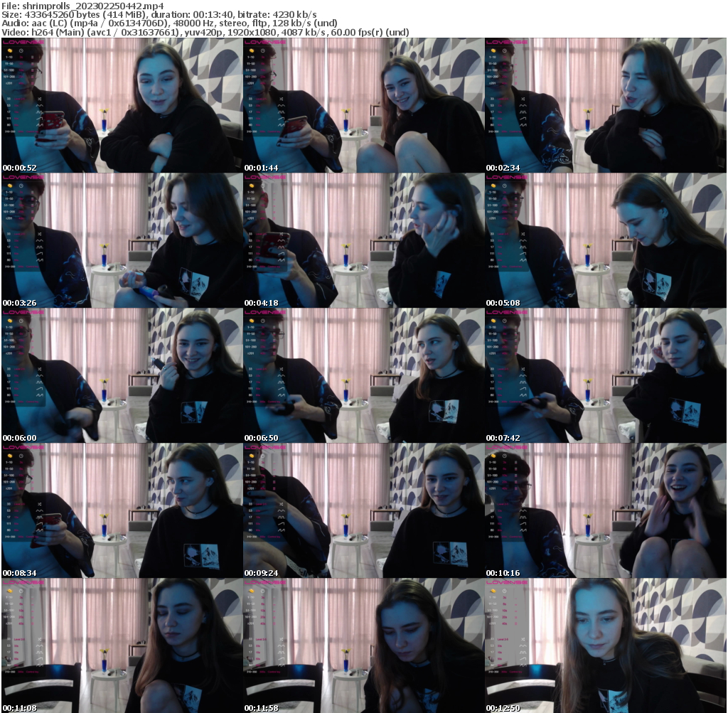The height and width of the screenshot is (713, 728).
Task: Click the Lovense logo in the 00:12:50 frame
Action: coord(507,581)
